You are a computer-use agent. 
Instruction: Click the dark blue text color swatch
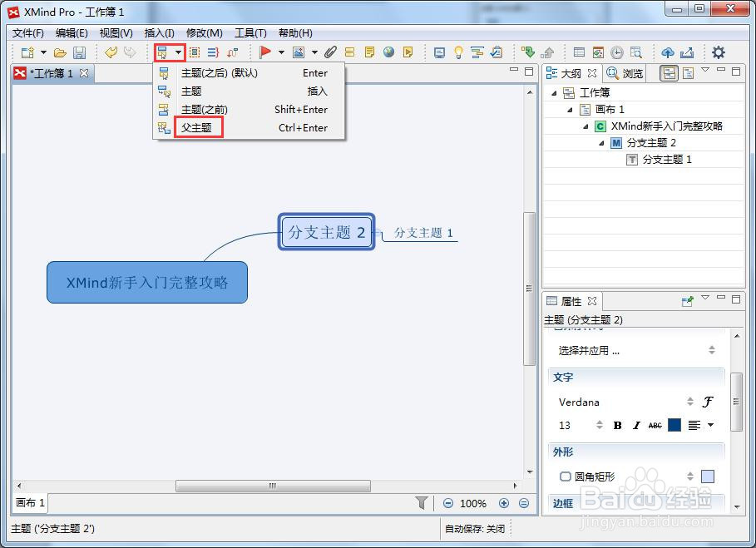tap(674, 425)
